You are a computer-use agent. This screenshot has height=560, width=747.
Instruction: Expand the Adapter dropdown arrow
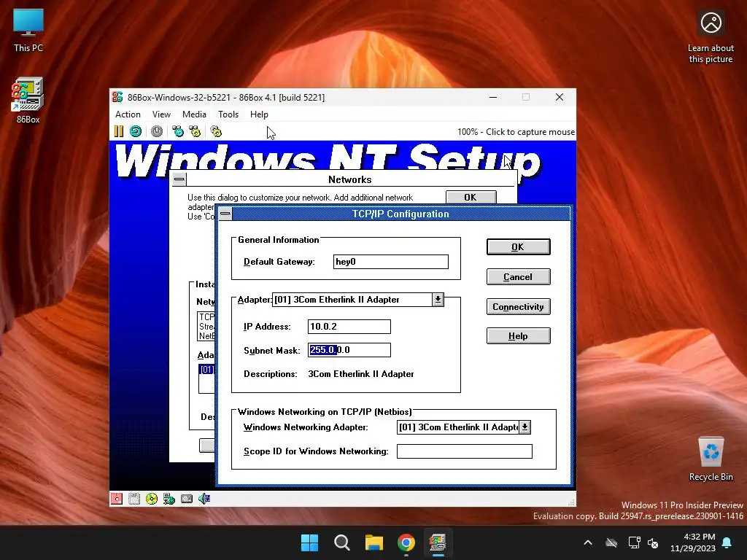click(438, 300)
